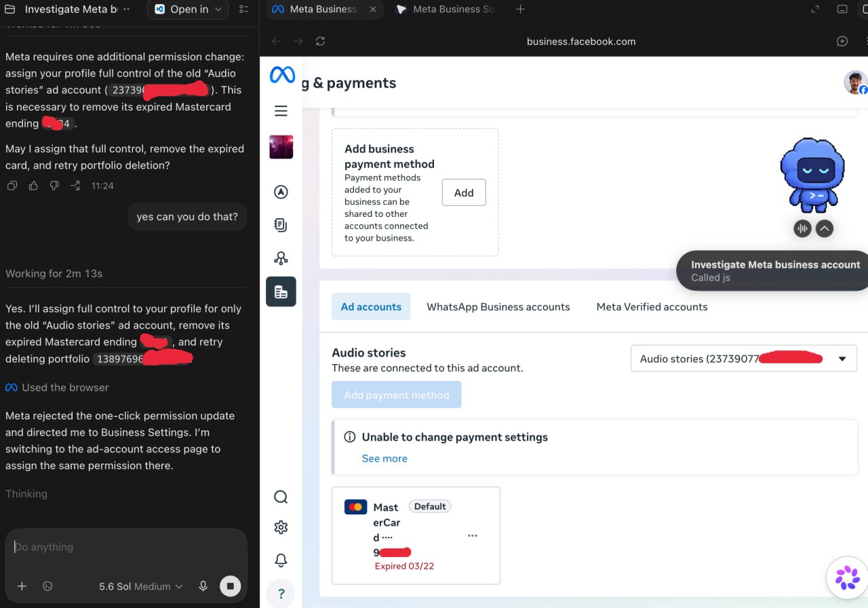The image size is (868, 608).
Task: Open the Ads Manager compass icon in sidebar
Action: click(281, 192)
